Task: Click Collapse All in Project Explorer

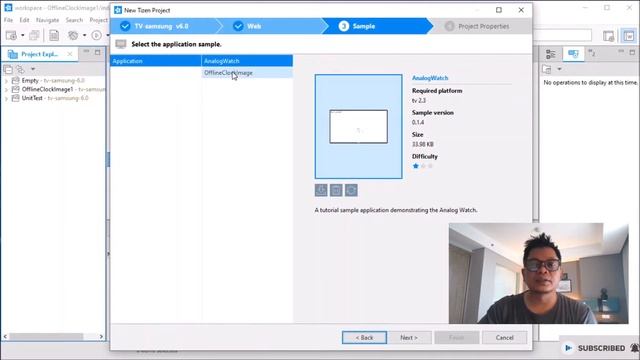Action: [x=8, y=69]
